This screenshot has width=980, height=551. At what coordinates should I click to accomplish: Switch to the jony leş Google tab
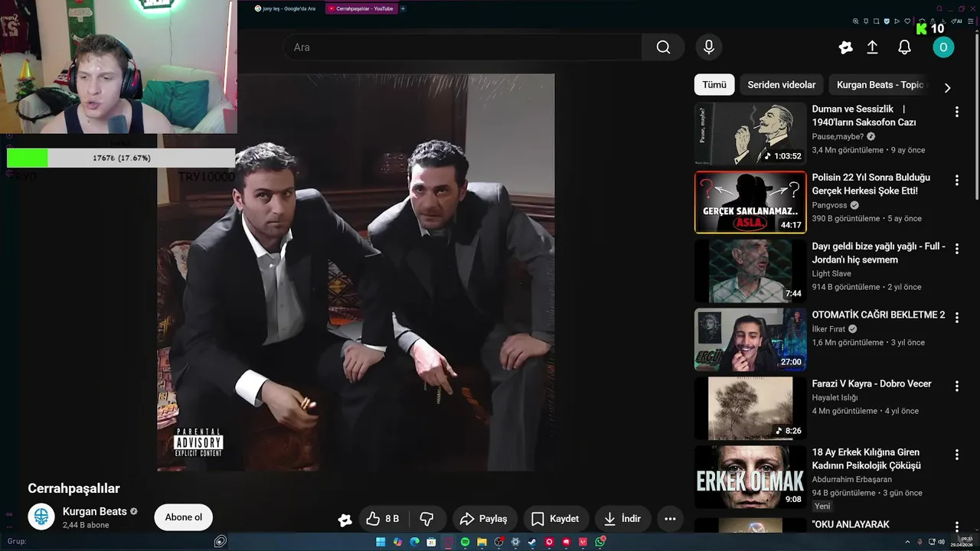tap(285, 8)
